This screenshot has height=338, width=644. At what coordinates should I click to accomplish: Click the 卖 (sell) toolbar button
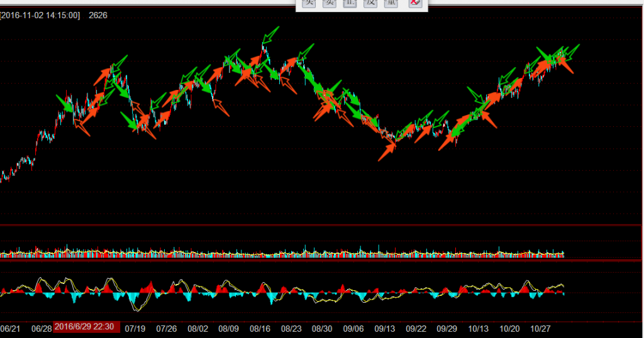330,3
